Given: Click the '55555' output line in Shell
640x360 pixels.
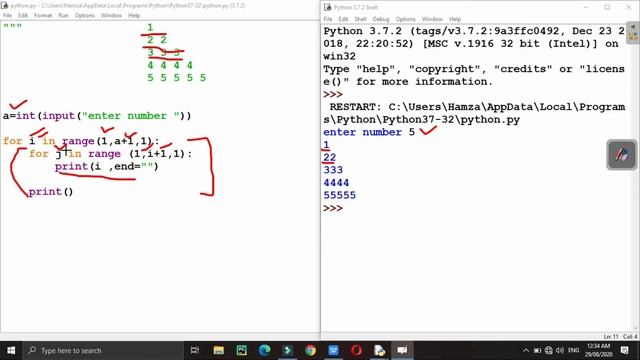Looking at the screenshot, I should [340, 196].
